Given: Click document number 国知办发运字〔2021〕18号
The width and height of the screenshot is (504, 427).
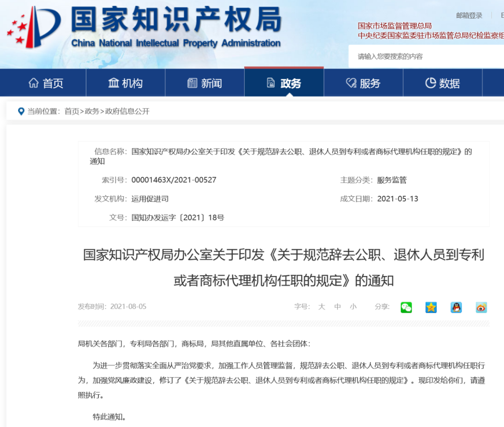Looking at the screenshot, I should tap(178, 218).
